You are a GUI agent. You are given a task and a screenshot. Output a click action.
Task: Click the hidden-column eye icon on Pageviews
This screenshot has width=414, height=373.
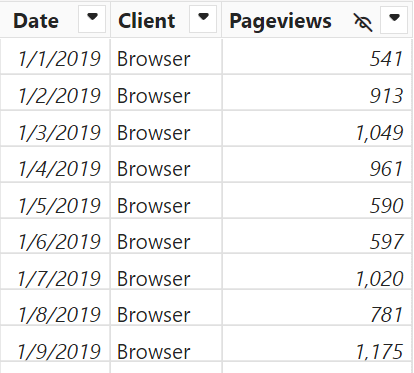[363, 22]
